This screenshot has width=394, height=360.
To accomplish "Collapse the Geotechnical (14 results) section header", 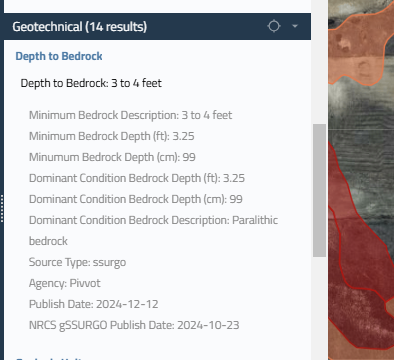I will 157,27.
